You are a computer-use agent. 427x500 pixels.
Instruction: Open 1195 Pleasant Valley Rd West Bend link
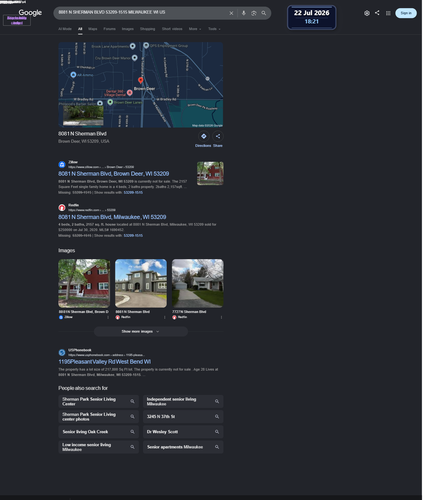105,362
